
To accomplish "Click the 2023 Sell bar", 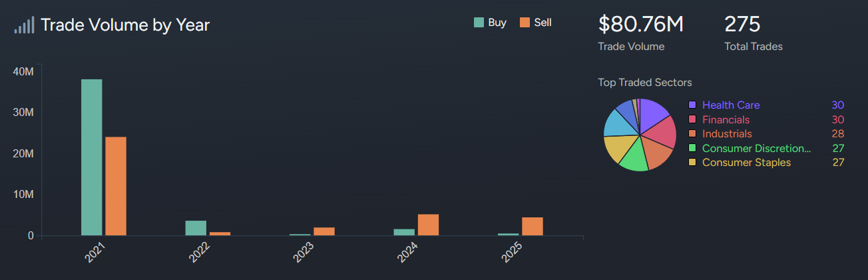I will (324, 231).
